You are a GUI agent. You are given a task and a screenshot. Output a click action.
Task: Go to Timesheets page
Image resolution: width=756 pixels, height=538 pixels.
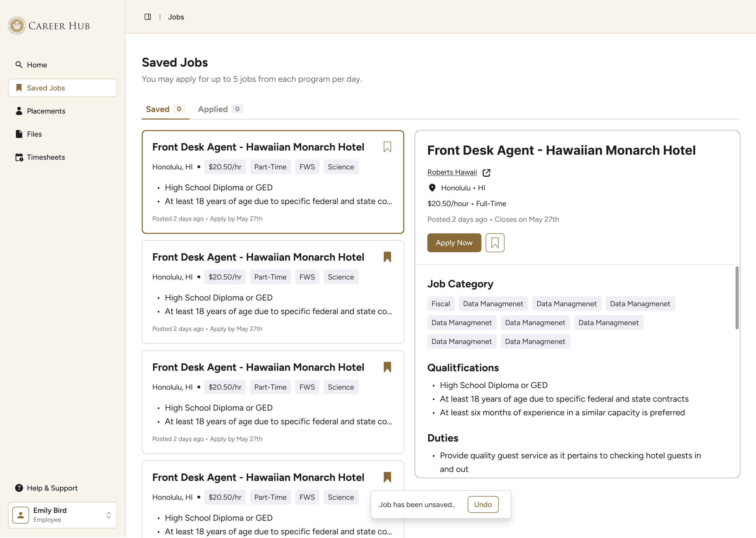pyautogui.click(x=46, y=157)
